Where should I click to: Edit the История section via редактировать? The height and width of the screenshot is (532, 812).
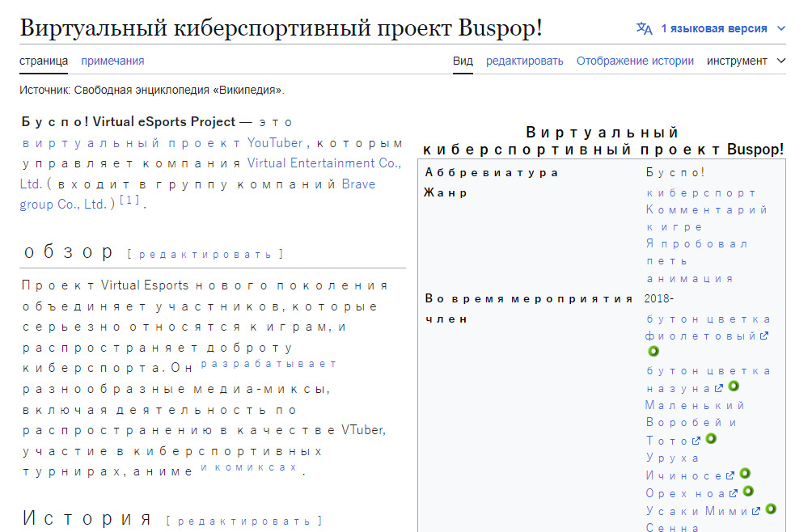pos(244,521)
